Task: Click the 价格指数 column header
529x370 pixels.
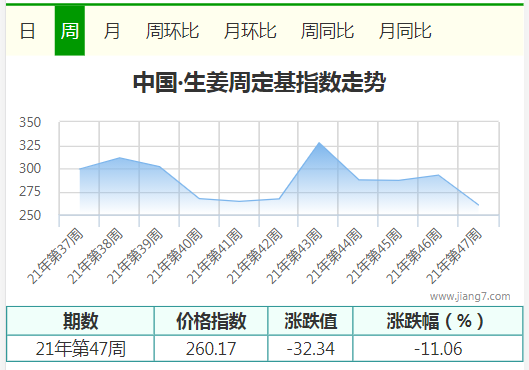Action: pos(211,321)
